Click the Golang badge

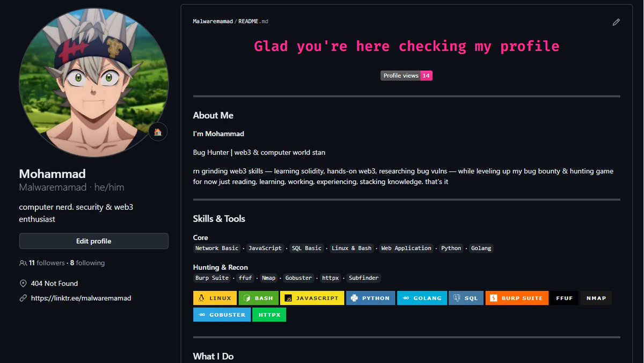click(x=422, y=298)
